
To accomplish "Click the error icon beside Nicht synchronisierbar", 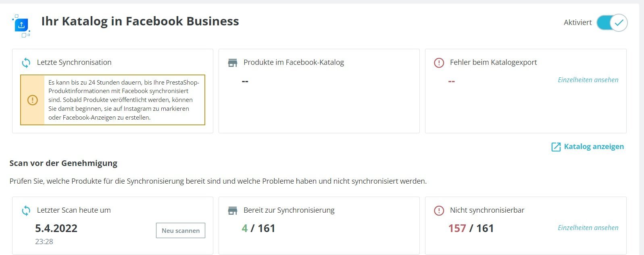I will pos(439,211).
